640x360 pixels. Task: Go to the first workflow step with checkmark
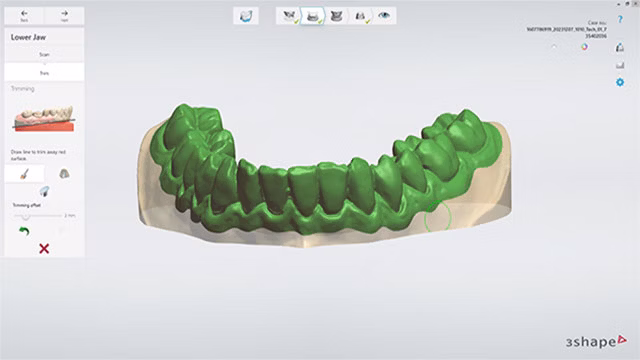[289, 16]
